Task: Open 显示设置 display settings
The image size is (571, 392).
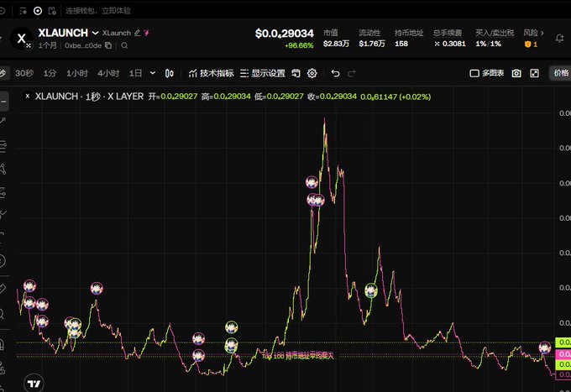Action: 263,74
